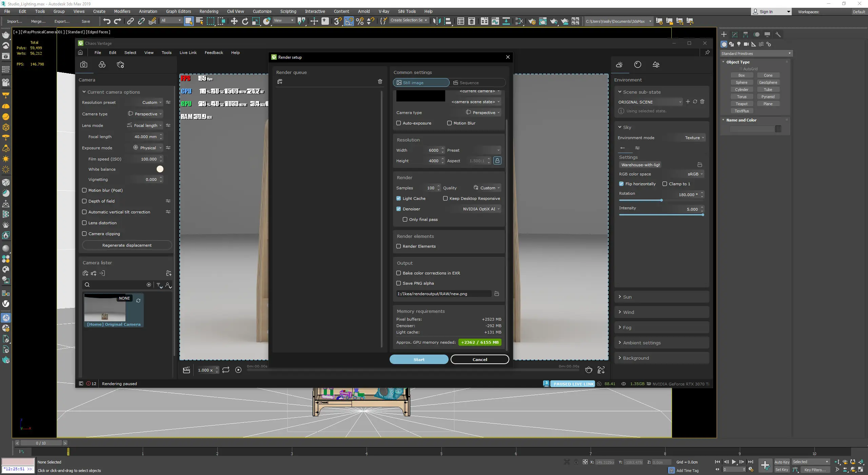Open the NVIDIA OptiX AI denoiser dropdown

click(481, 209)
